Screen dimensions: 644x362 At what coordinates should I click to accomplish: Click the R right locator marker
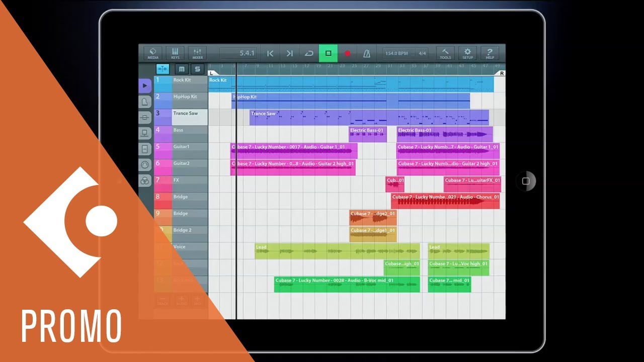tap(502, 73)
